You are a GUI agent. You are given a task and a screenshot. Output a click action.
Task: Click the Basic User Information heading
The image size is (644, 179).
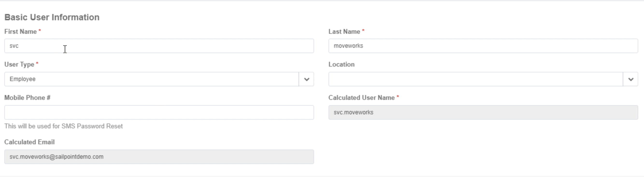pyautogui.click(x=52, y=17)
